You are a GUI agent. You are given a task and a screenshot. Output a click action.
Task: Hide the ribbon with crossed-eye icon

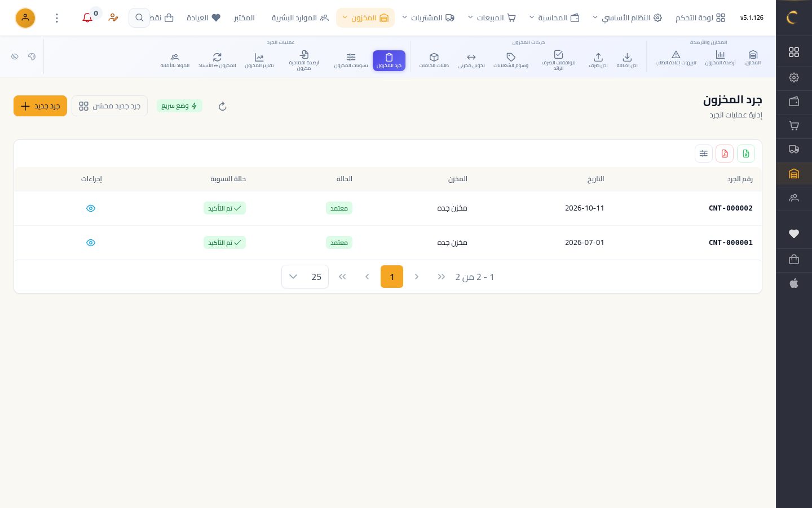pyautogui.click(x=15, y=56)
